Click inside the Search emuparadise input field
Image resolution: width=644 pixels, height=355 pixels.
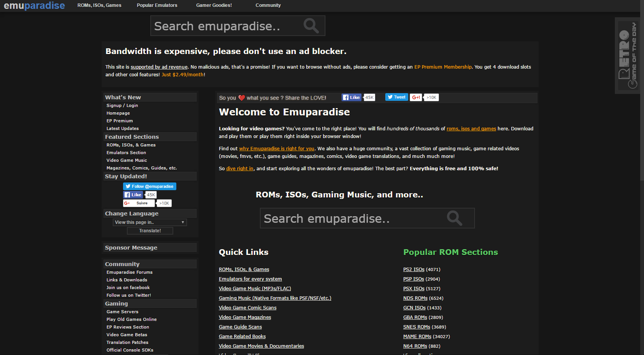point(222,25)
